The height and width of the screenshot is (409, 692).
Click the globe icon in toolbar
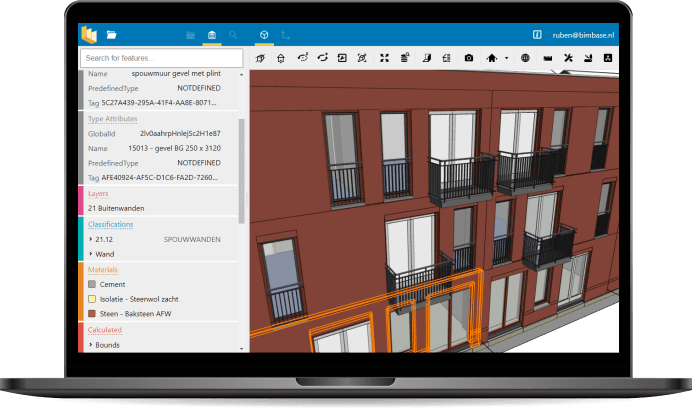click(523, 59)
